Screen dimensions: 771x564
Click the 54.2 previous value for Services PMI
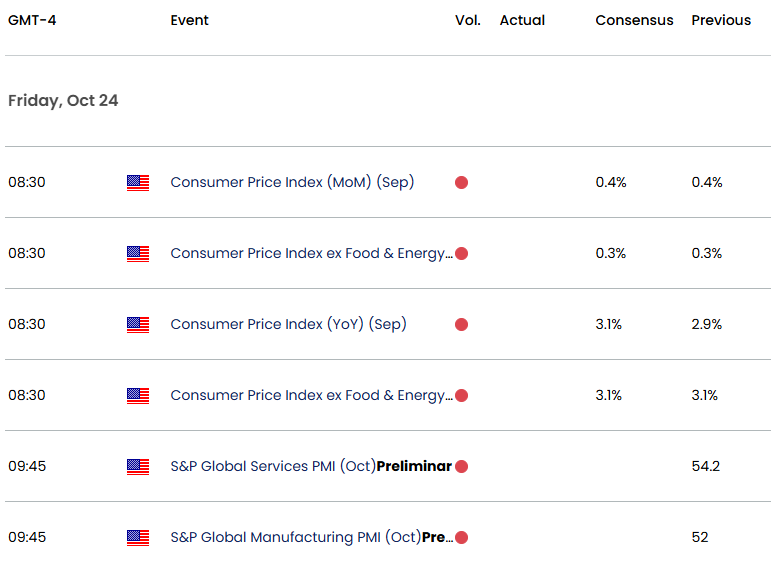tap(706, 466)
